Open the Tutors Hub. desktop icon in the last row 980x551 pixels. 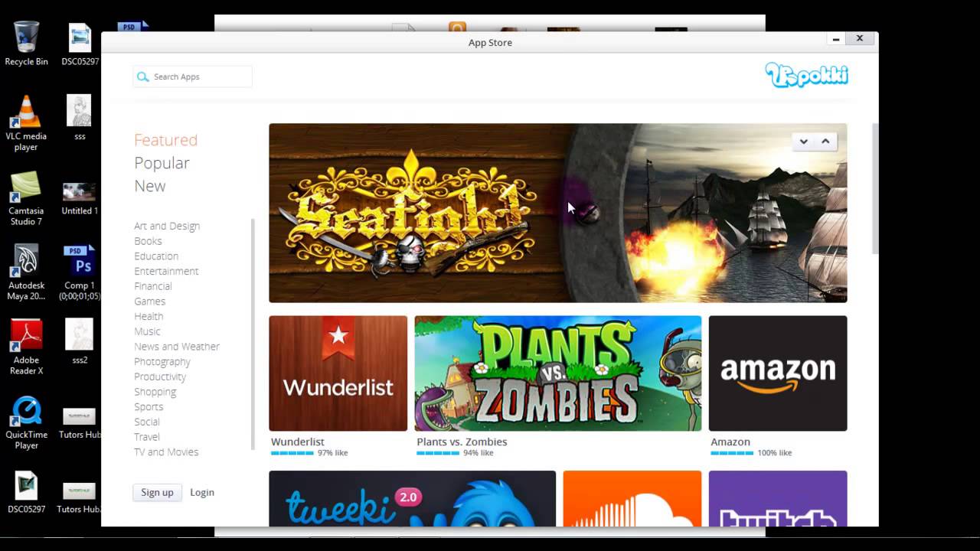(x=80, y=497)
